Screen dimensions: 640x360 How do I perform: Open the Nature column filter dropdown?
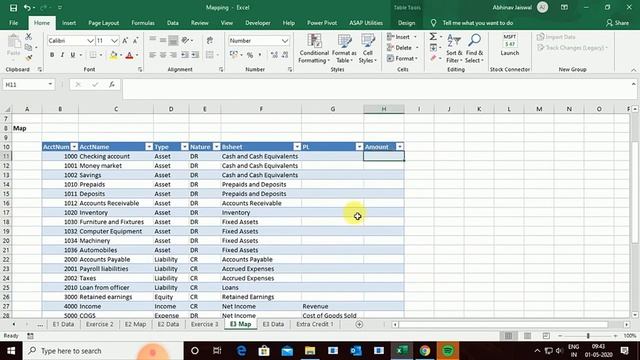[216, 147]
